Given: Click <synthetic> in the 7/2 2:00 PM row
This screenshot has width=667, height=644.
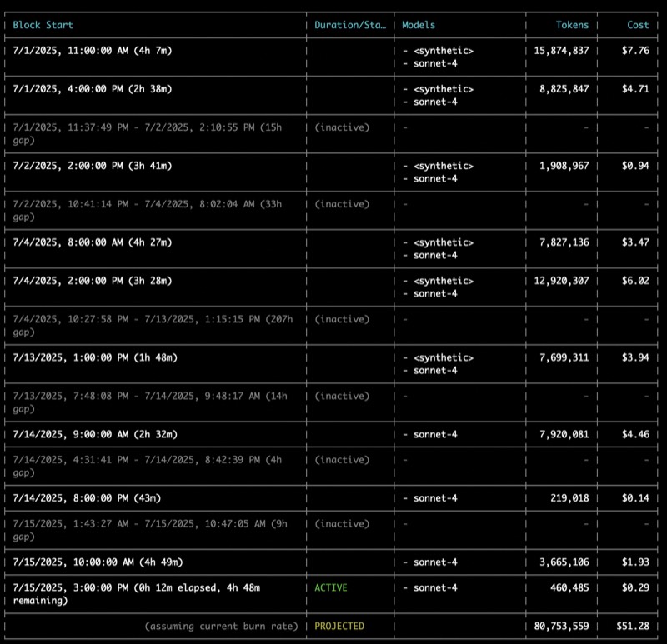Looking at the screenshot, I should click(444, 166).
